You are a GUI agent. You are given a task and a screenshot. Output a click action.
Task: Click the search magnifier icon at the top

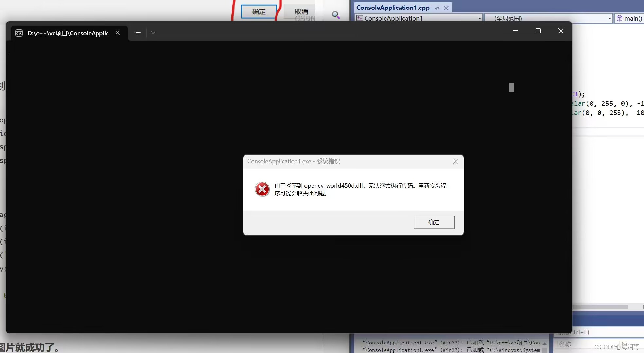[x=336, y=15]
